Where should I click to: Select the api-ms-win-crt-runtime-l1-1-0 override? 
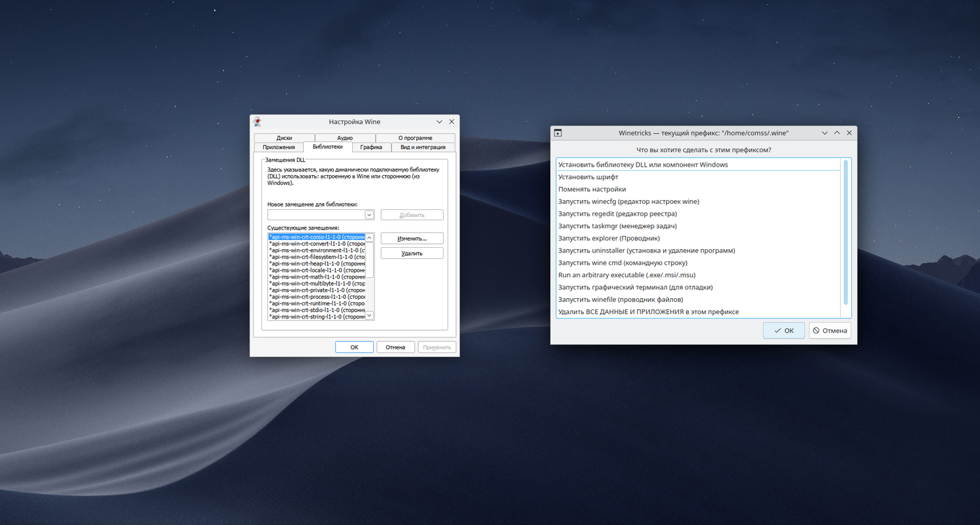[x=316, y=303]
